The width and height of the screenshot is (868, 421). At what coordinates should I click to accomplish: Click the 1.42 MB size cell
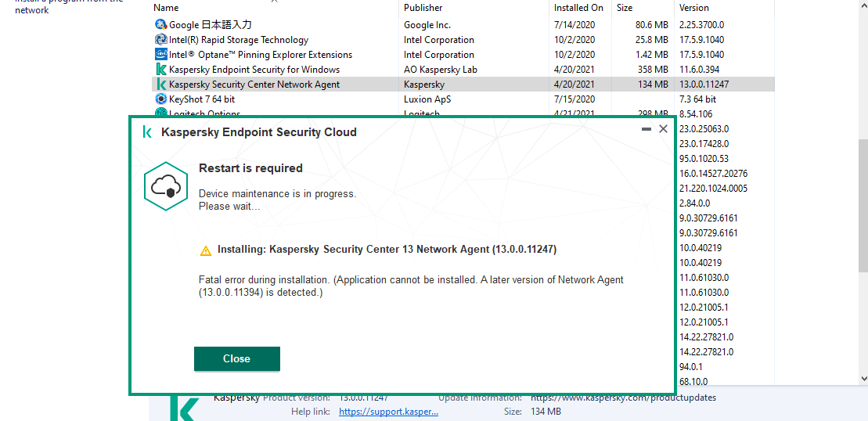click(652, 54)
